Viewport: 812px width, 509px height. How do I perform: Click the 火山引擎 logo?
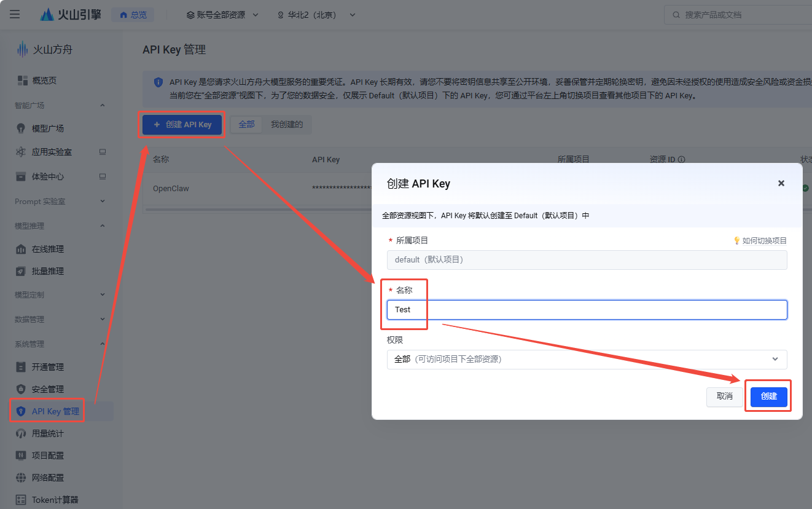(71, 14)
